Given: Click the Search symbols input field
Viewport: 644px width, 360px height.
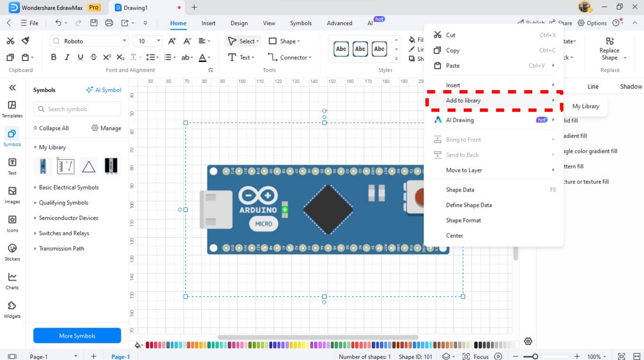Looking at the screenshot, I should [x=77, y=109].
